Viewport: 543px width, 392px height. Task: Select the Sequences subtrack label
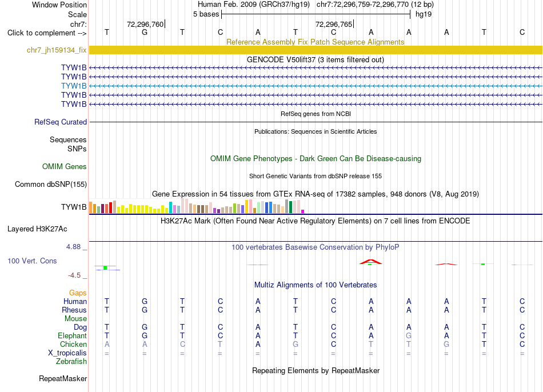pos(68,139)
